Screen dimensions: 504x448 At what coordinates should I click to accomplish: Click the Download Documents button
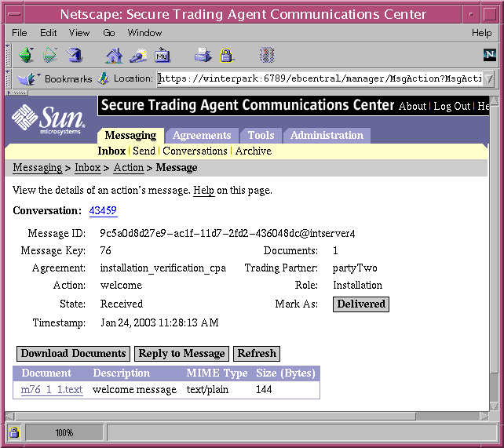73,354
